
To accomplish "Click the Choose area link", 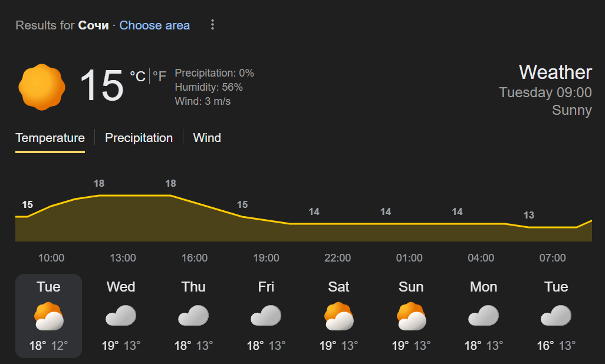I will 154,25.
